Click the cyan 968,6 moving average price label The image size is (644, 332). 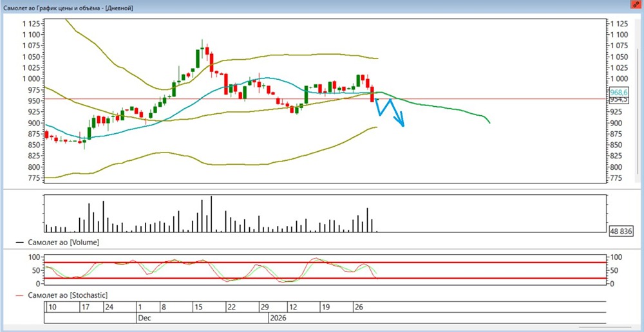pos(619,93)
